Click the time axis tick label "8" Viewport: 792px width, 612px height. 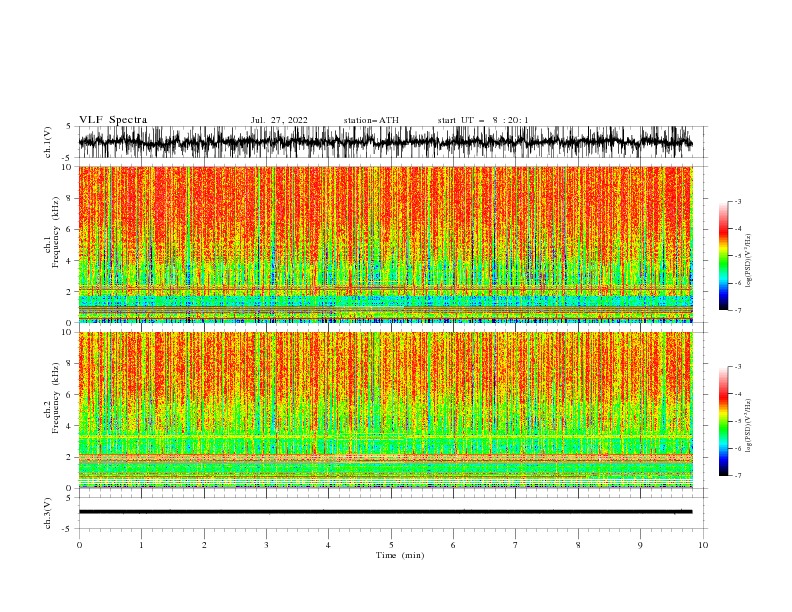pyautogui.click(x=578, y=545)
